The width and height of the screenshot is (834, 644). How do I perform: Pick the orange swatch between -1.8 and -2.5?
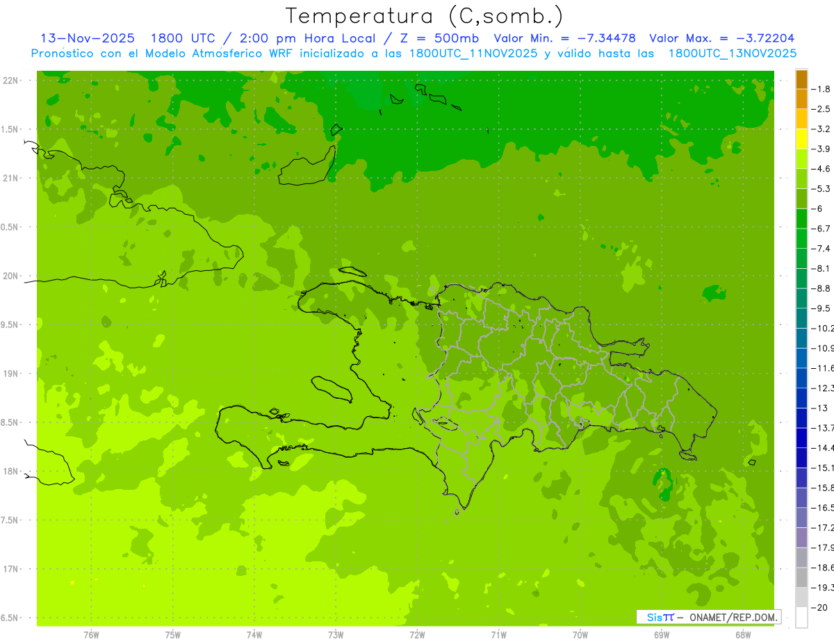point(801,99)
